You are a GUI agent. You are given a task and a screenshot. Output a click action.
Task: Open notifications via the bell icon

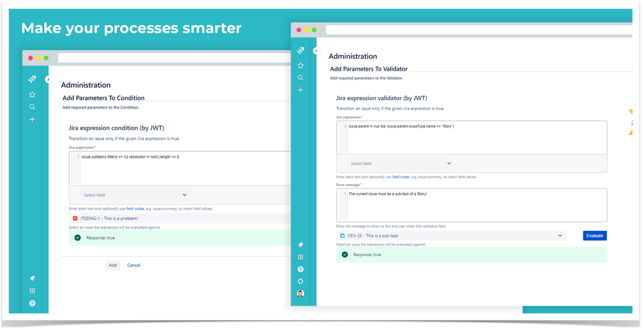click(301, 245)
